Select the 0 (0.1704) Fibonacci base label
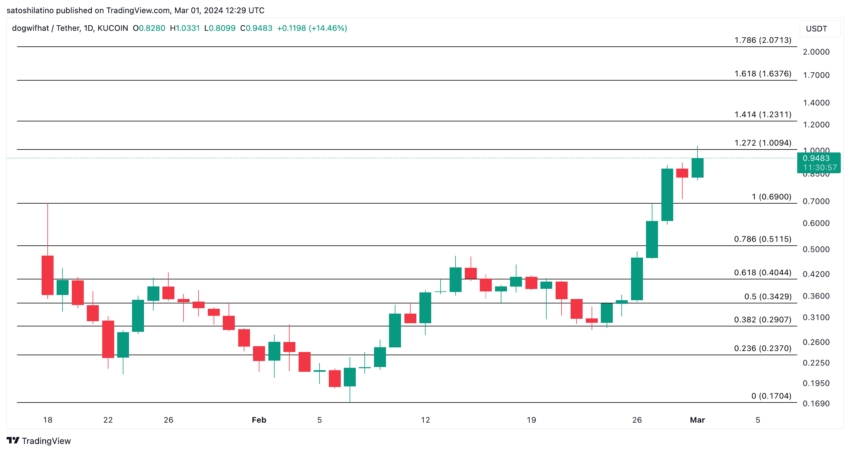Image resolution: width=850 pixels, height=452 pixels. coord(771,396)
